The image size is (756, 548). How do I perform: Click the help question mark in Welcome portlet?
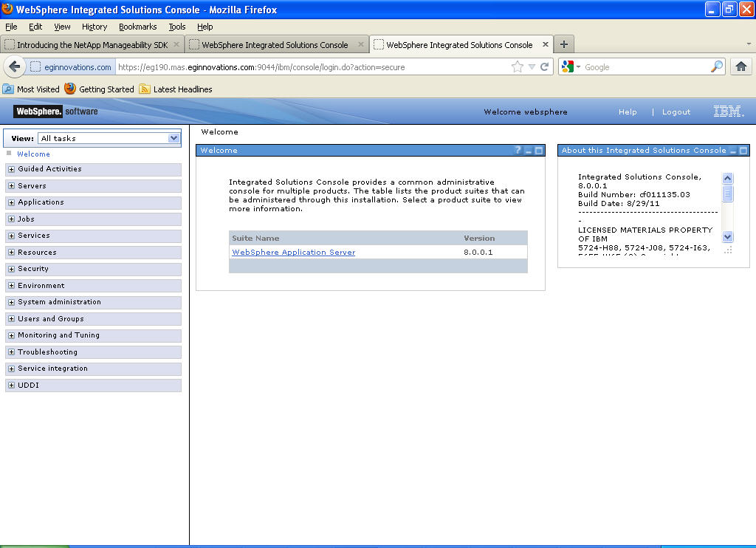click(x=518, y=151)
